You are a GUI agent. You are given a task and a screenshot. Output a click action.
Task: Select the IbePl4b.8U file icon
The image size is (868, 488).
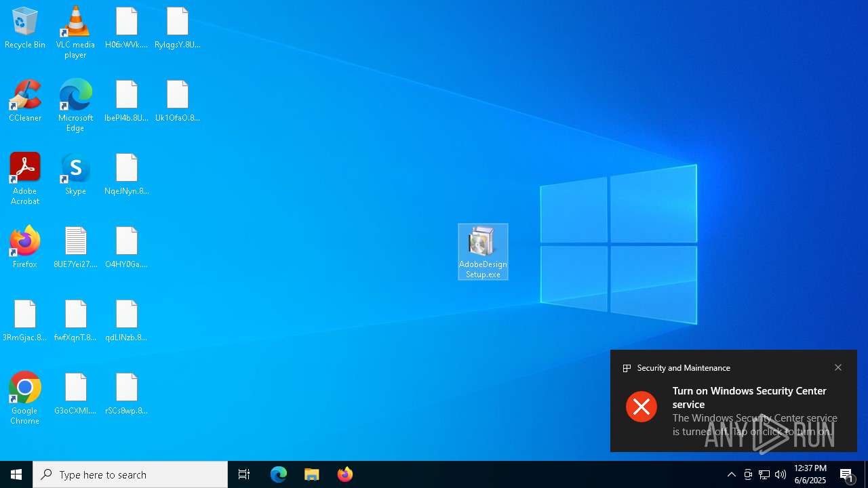(x=127, y=101)
